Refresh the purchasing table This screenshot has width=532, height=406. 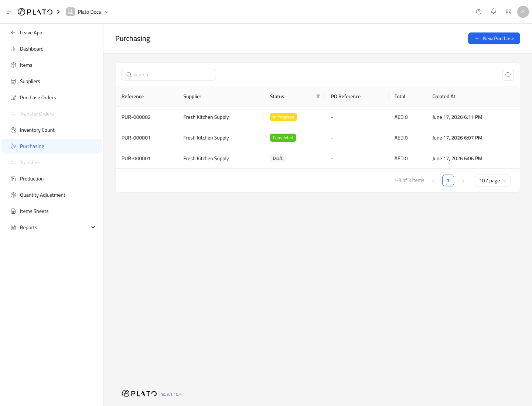pos(508,75)
